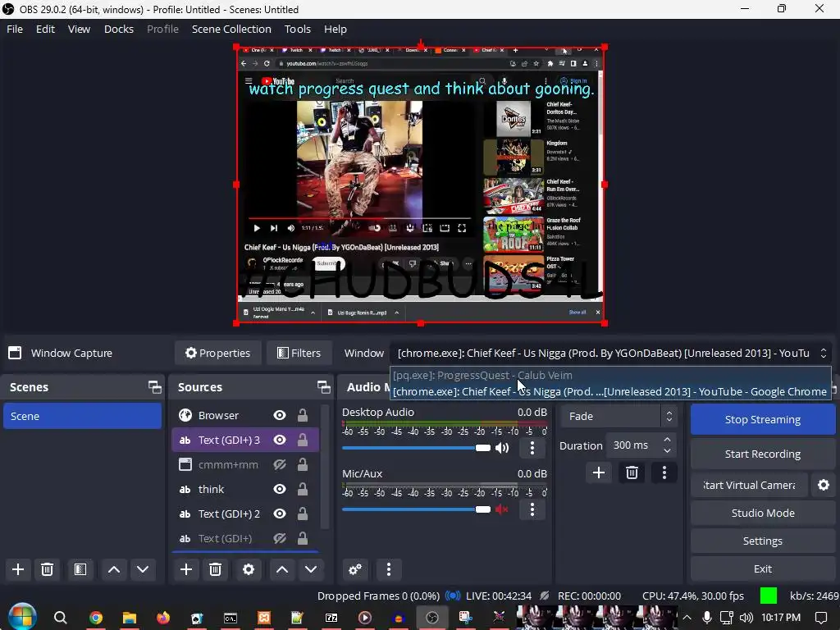This screenshot has height=630, width=840.
Task: Open the Scene Collection menu
Action: tap(231, 29)
